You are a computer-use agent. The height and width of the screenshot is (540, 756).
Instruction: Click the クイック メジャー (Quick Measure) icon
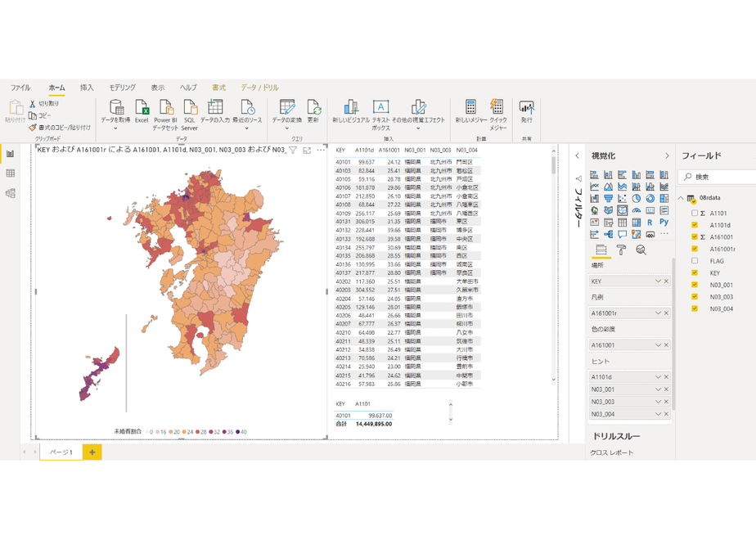[497, 107]
